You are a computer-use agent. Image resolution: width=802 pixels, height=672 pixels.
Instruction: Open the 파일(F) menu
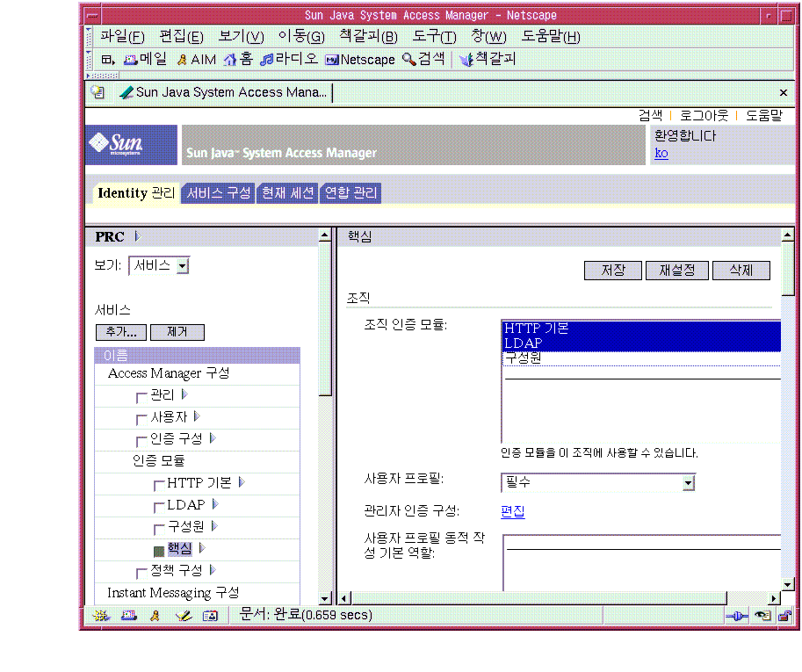click(122, 36)
